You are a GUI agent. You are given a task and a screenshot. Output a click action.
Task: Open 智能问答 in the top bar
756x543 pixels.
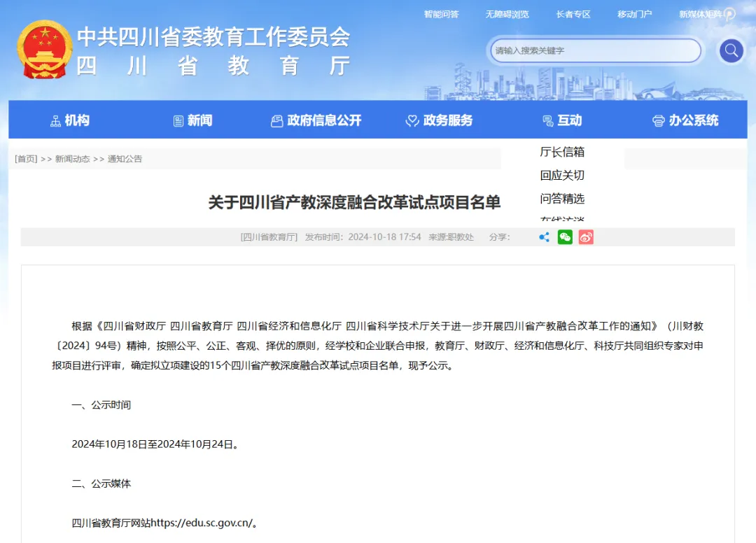pos(441,14)
